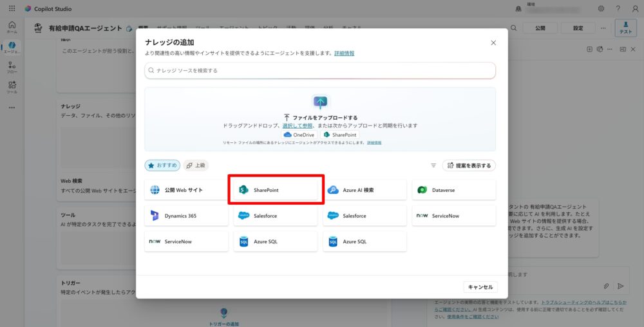Viewport: 644px width, 327px height.
Task: Click the OneDrive upload button
Action: pos(299,135)
